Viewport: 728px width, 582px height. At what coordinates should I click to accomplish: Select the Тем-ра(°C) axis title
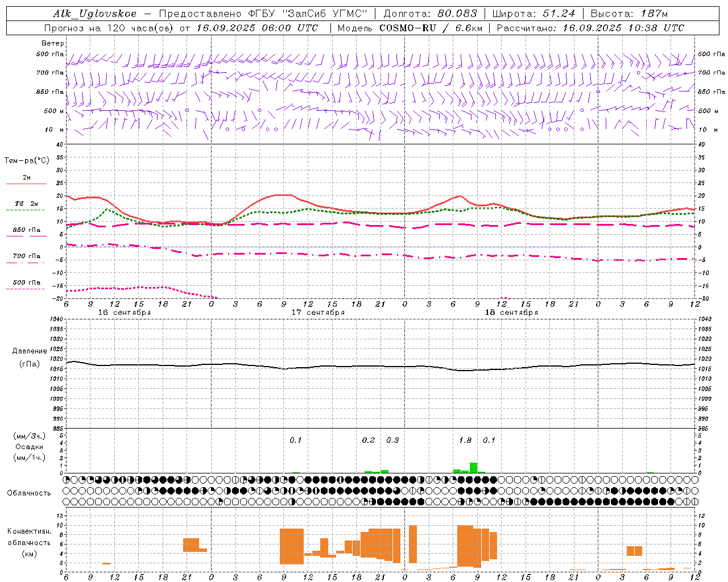pos(27,161)
